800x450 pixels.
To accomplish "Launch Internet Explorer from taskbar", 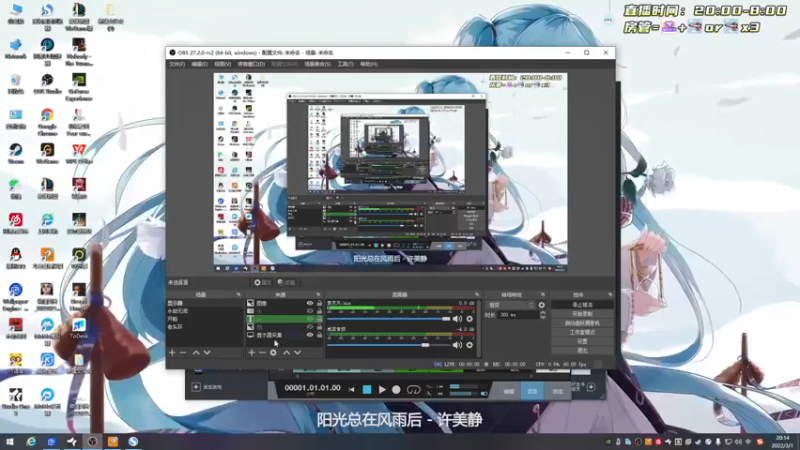I will click(31, 441).
